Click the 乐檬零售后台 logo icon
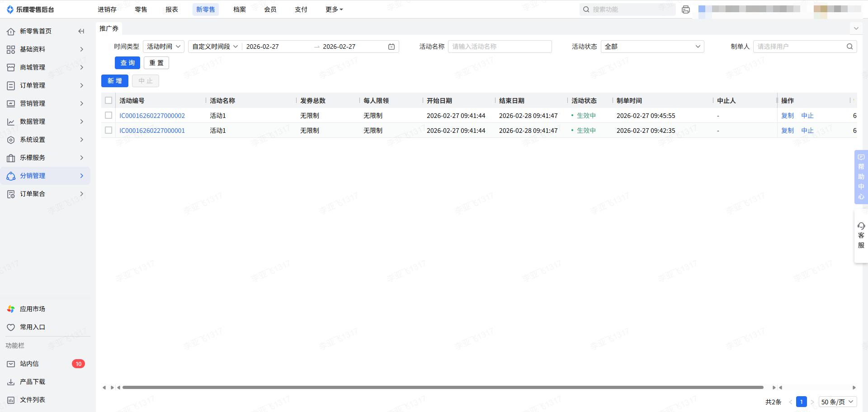868x412 pixels. [x=10, y=9]
